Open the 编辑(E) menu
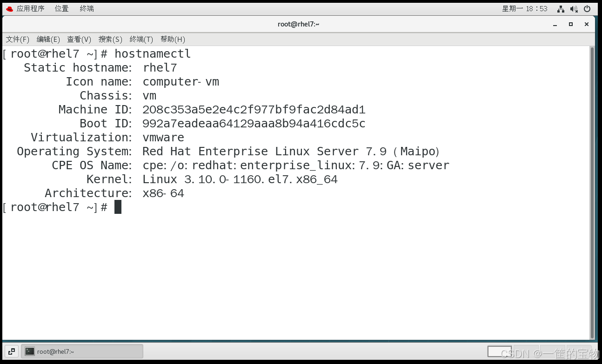The width and height of the screenshot is (602, 364). (x=48, y=39)
